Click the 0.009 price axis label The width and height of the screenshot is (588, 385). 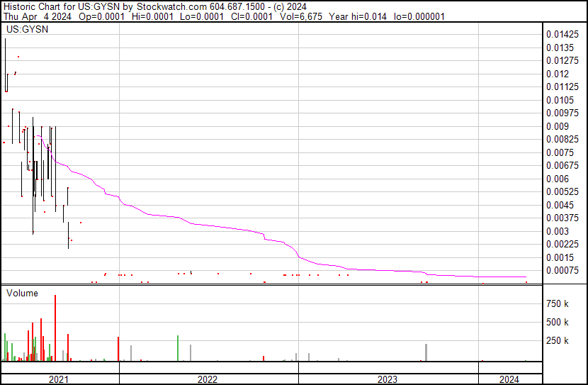[x=558, y=127]
